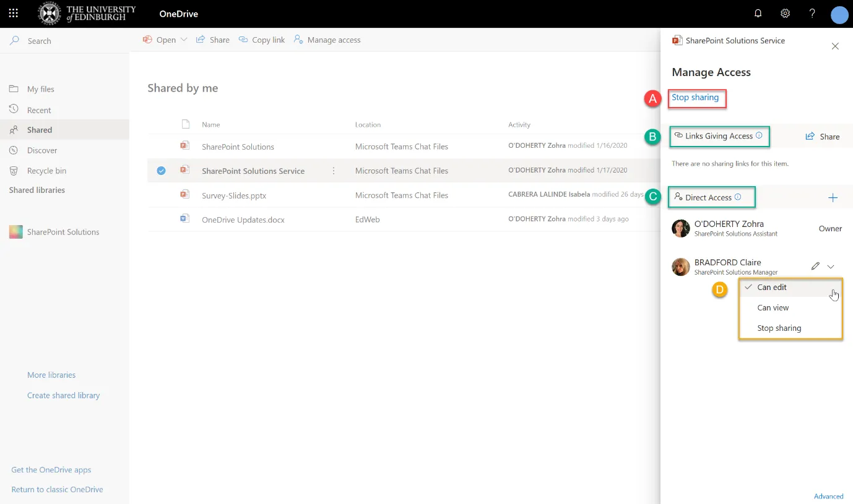Viewport: 853px width, 504px height.
Task: Open SharePoint Solutions library from the sidebar
Action: coord(62,232)
